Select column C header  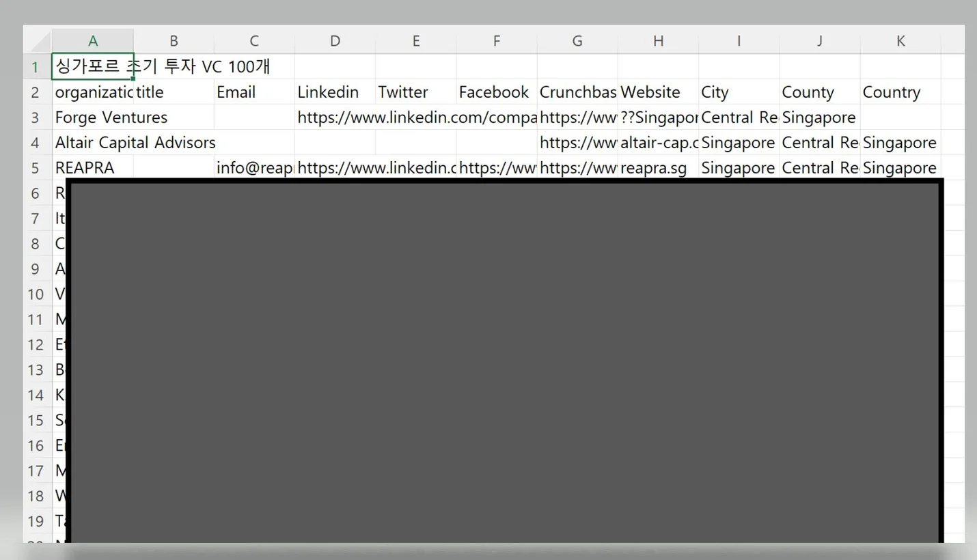(x=254, y=41)
